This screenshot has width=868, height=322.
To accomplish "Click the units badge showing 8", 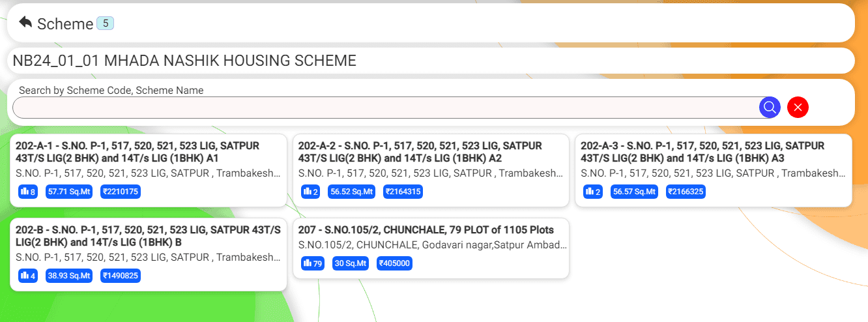I will pos(28,192).
